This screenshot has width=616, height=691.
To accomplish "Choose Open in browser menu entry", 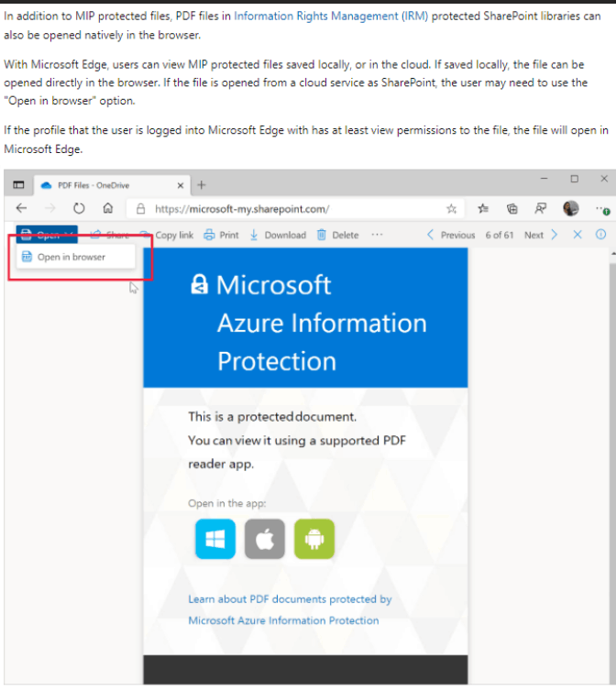I will point(76,257).
